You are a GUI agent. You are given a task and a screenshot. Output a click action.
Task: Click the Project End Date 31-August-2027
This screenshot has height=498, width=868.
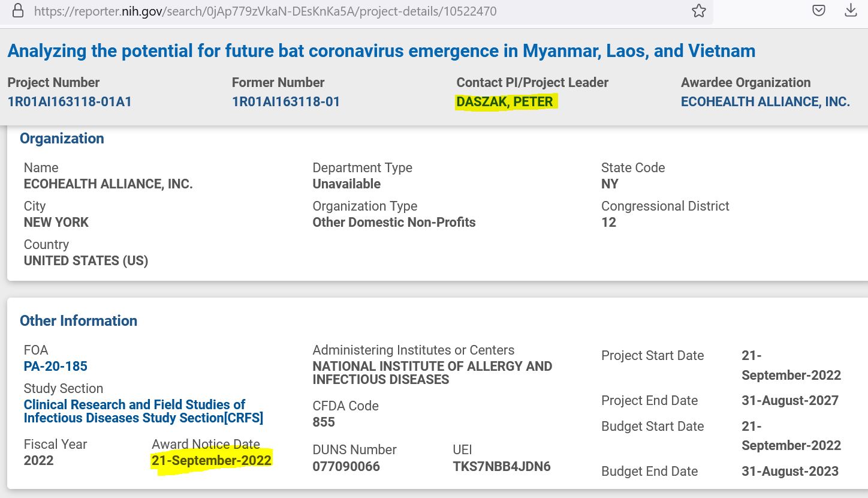pos(789,401)
